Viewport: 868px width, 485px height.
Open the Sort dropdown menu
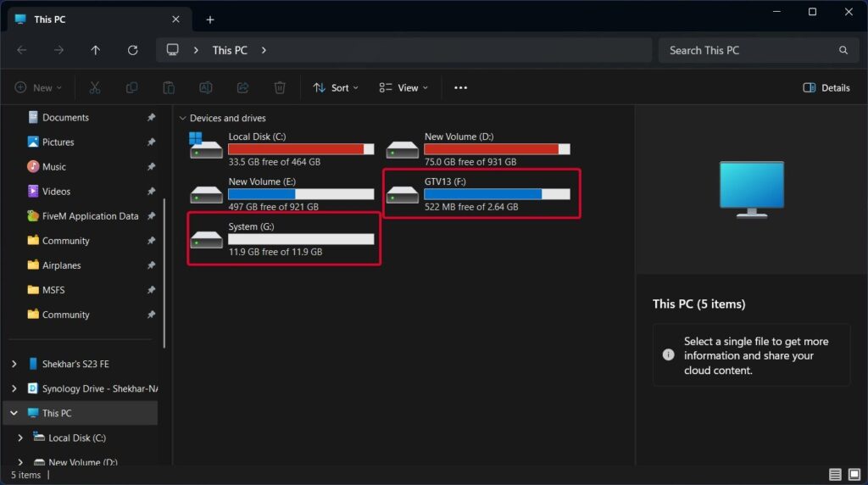click(336, 87)
